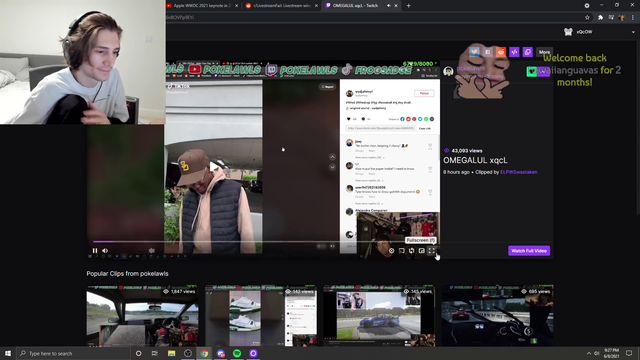Click the taskbar search box
Viewport: 640px width, 360px height.
point(73,353)
